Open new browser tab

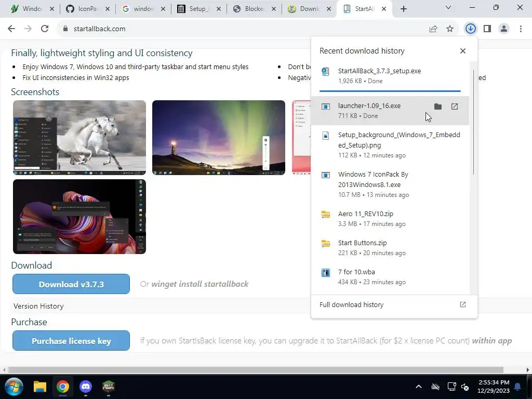(x=403, y=9)
